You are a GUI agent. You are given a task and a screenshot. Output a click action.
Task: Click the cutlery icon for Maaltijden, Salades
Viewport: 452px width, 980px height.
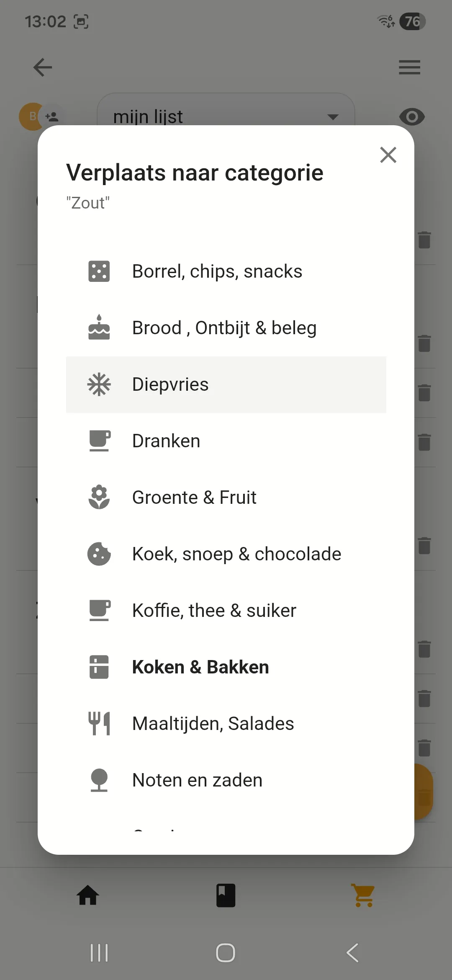click(x=99, y=723)
